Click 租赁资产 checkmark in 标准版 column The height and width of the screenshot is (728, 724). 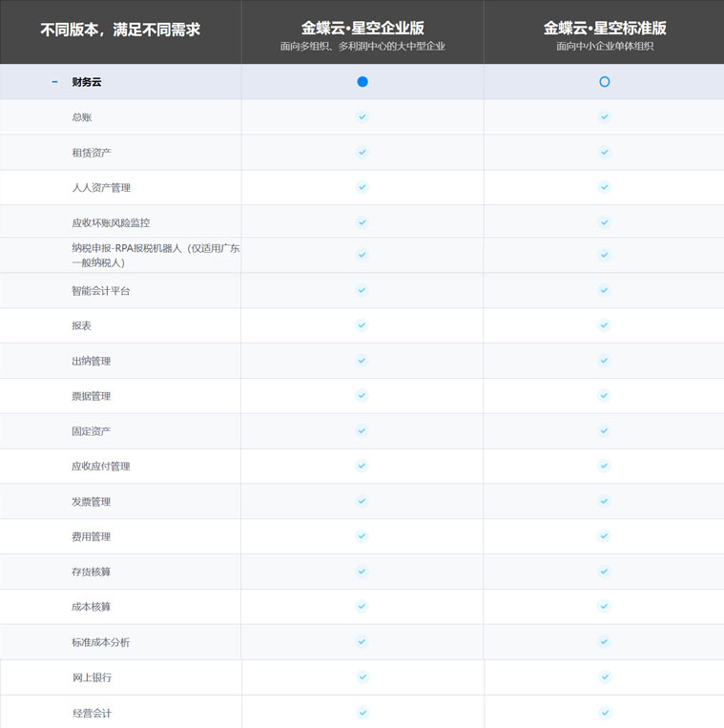(x=604, y=152)
